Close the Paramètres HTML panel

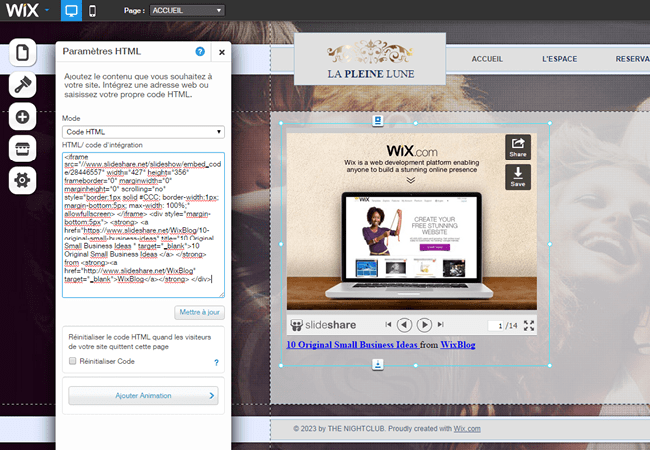click(222, 52)
